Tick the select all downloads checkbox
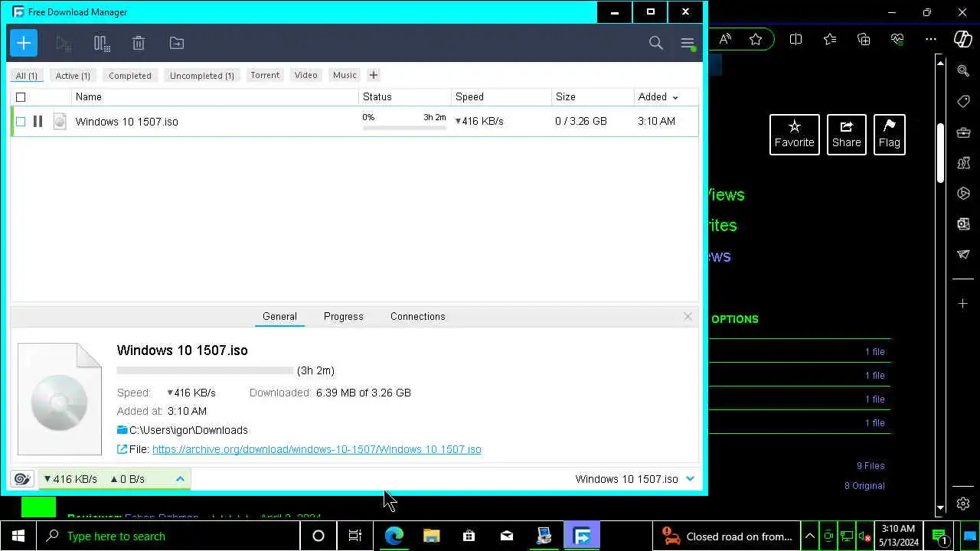980x551 pixels. point(21,97)
